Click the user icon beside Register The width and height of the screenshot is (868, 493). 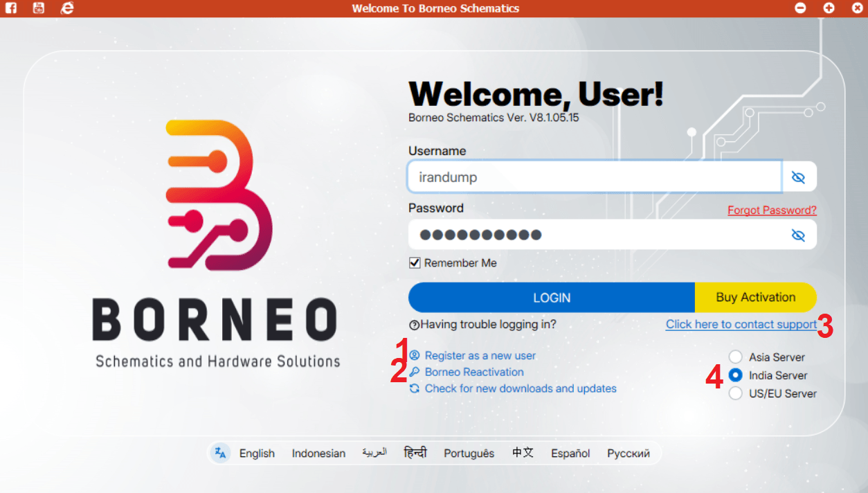(x=415, y=355)
